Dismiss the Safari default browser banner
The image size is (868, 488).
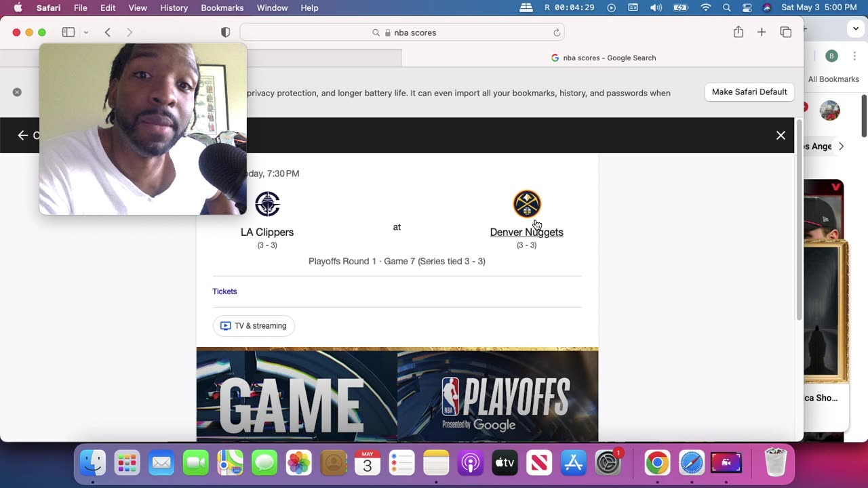point(17,92)
